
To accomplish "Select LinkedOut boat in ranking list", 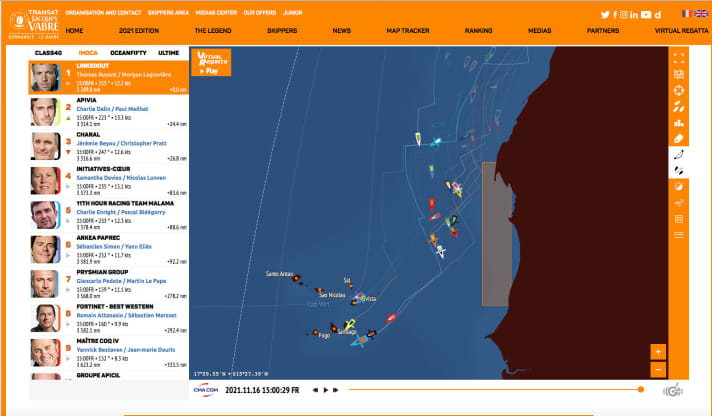I will point(109,78).
